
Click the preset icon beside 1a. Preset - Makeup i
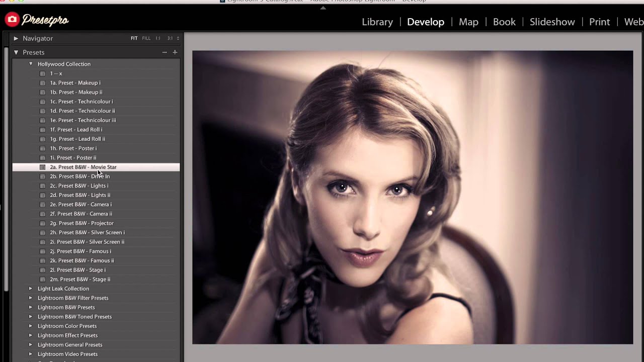[x=43, y=83]
